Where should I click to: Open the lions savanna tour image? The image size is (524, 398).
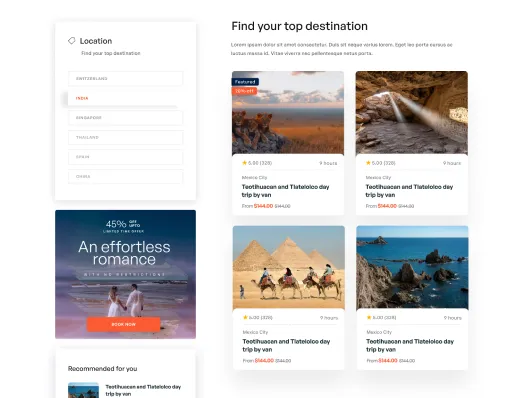point(288,113)
